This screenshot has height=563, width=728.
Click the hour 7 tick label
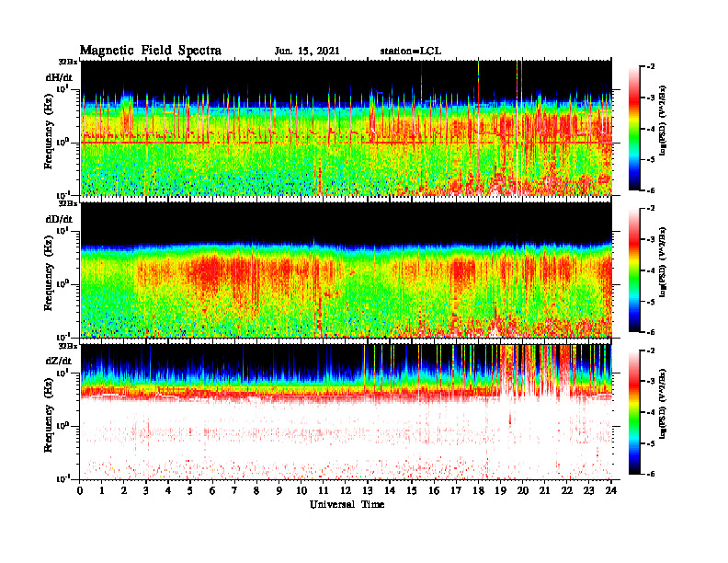(x=234, y=490)
